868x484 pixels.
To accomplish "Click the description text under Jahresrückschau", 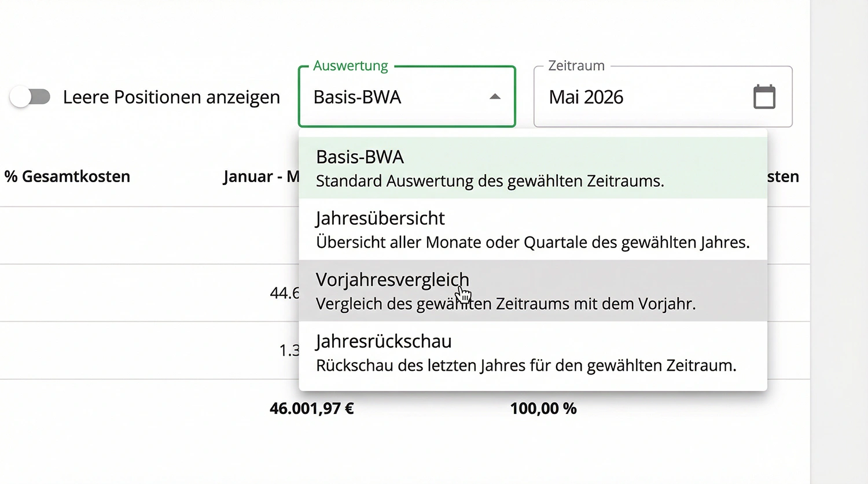I will [x=525, y=365].
